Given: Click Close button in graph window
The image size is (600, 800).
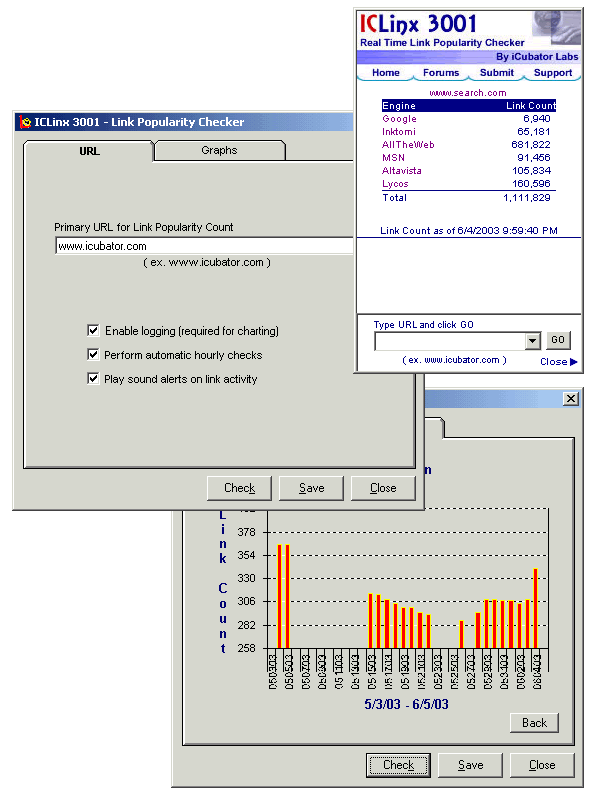Looking at the screenshot, I should click(x=542, y=765).
